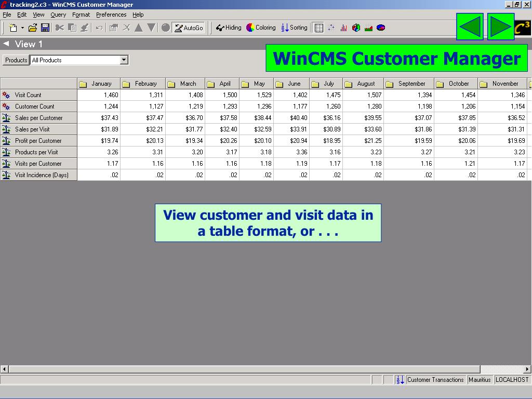Screen dimensions: 532x399
Task: Switch to bar chart view icon
Action: coord(344,28)
